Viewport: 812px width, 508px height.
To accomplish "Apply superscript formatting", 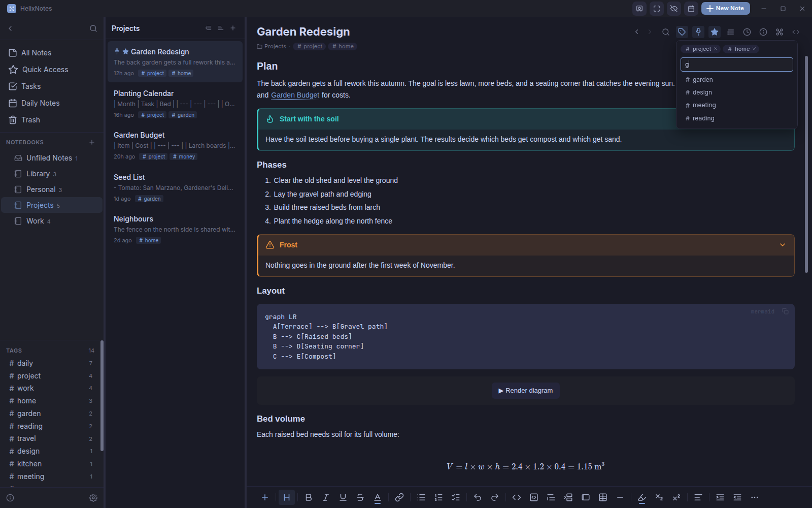I will pos(676,497).
